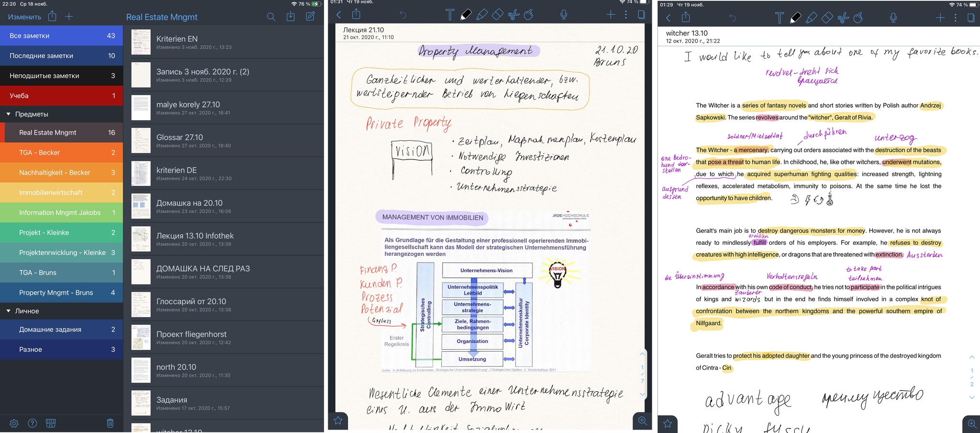Open the page view icon in witcher 13.10 note
Image resolution: width=980 pixels, height=433 pixels.
pyautogui.click(x=971, y=18)
